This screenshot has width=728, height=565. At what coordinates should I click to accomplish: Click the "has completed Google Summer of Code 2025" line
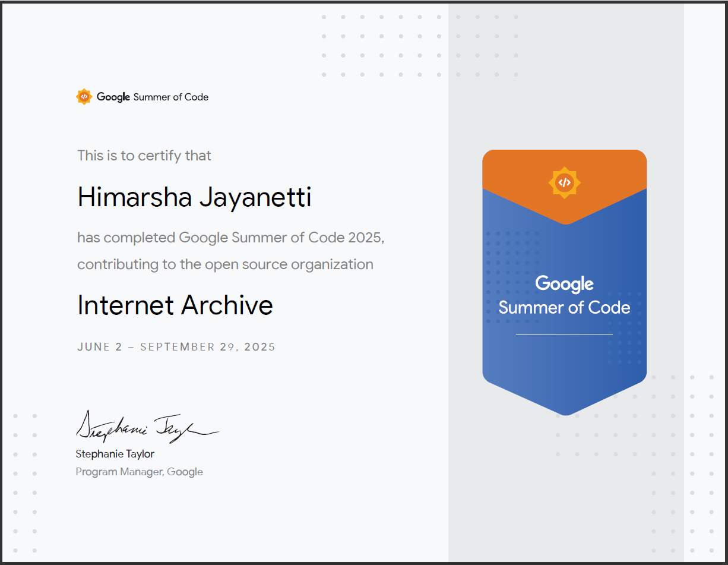point(231,238)
